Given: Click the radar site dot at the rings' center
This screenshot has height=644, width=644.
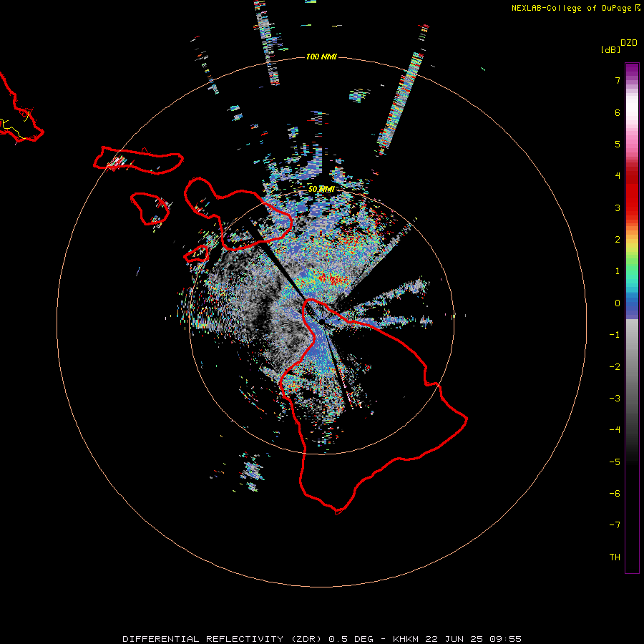Looking at the screenshot, I should pos(321,321).
